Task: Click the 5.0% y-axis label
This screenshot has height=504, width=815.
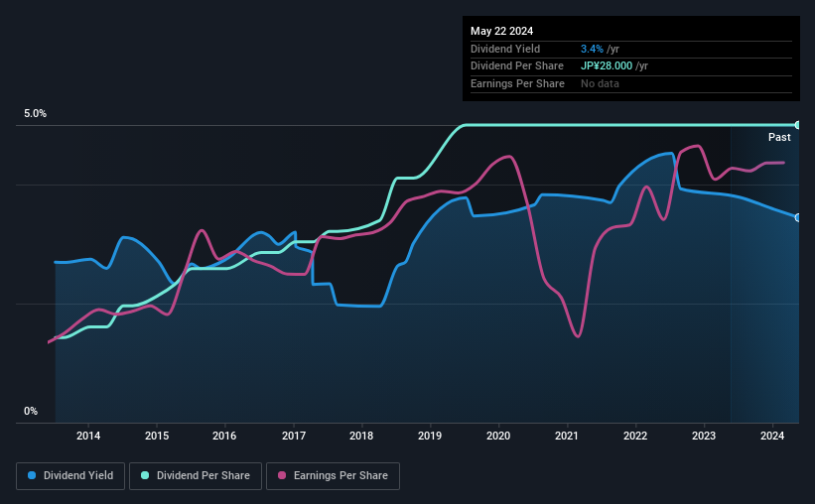Action: (36, 114)
